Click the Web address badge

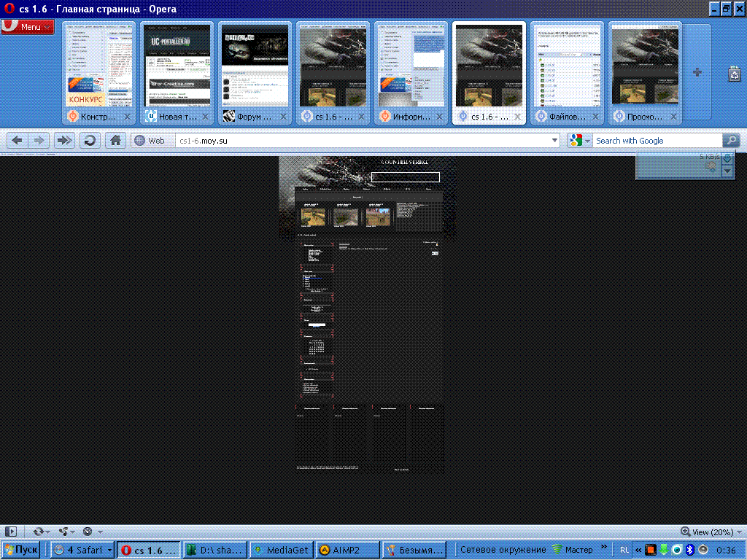[x=150, y=141]
